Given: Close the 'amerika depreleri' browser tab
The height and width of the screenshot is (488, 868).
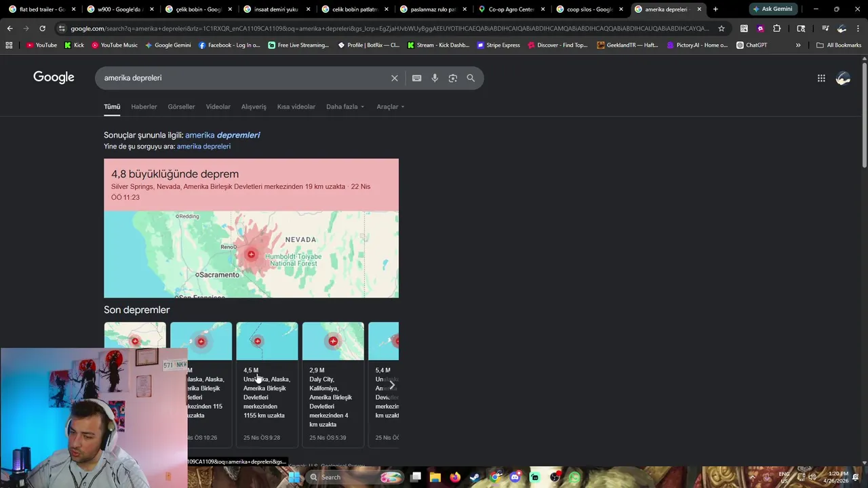Looking at the screenshot, I should tap(699, 9).
